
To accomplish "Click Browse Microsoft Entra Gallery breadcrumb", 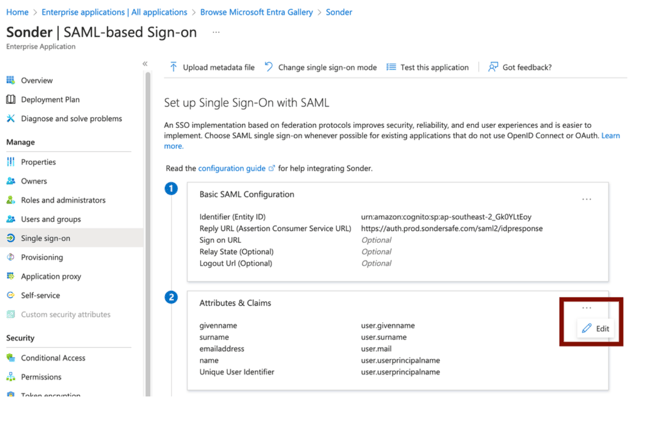I will click(258, 12).
